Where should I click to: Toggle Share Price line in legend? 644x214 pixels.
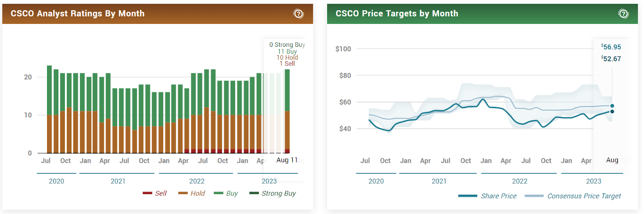(487, 196)
